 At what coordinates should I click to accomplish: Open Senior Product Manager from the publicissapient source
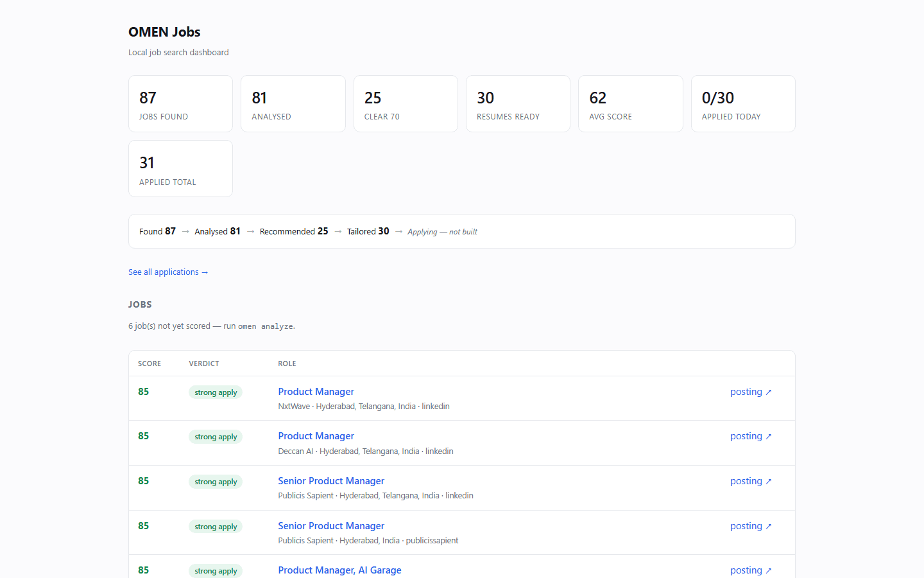click(331, 526)
